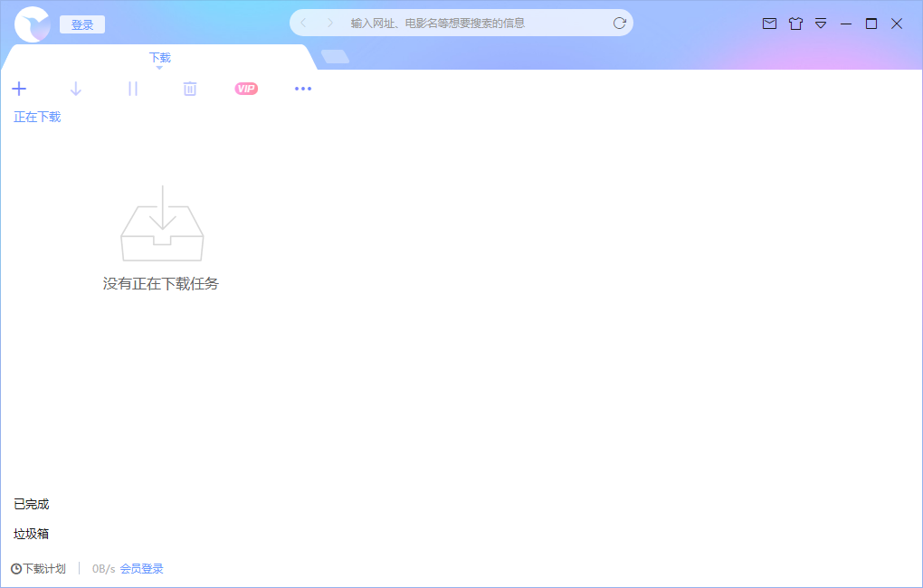This screenshot has width=923, height=588.
Task: Click the plus icon to add download task
Action: (19, 89)
